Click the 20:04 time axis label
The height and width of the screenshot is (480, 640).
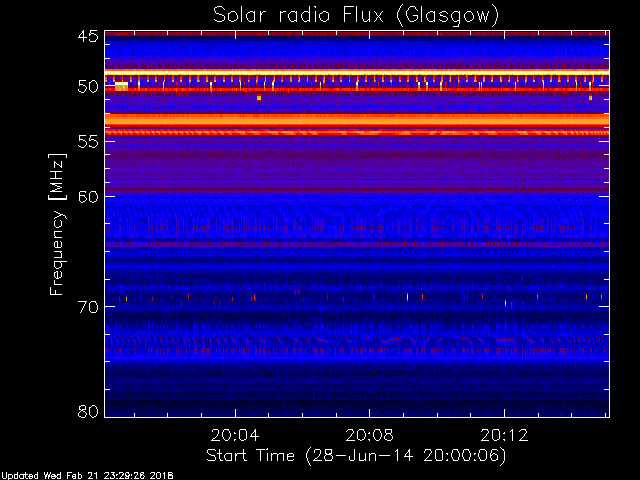tap(235, 436)
